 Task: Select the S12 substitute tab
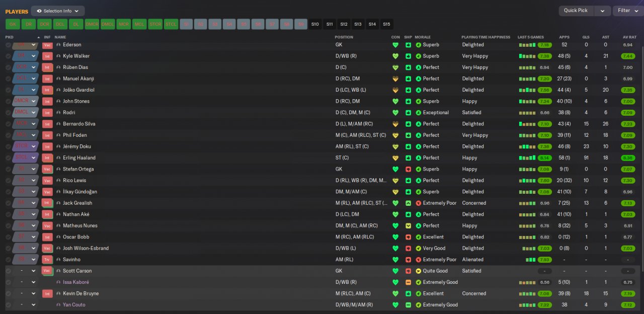pos(344,24)
